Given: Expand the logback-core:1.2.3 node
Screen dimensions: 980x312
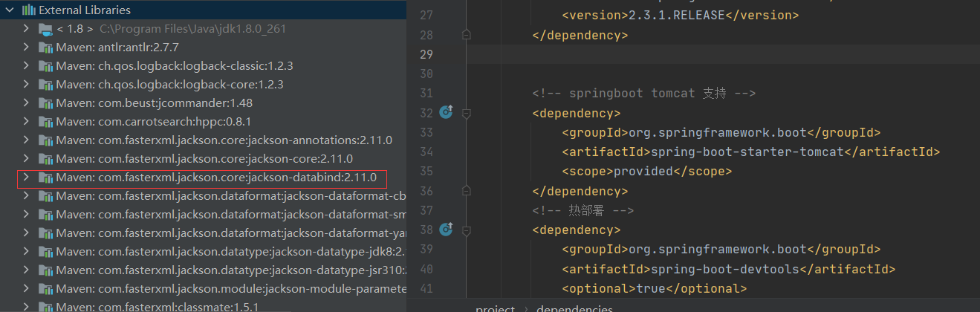Looking at the screenshot, I should (x=27, y=85).
